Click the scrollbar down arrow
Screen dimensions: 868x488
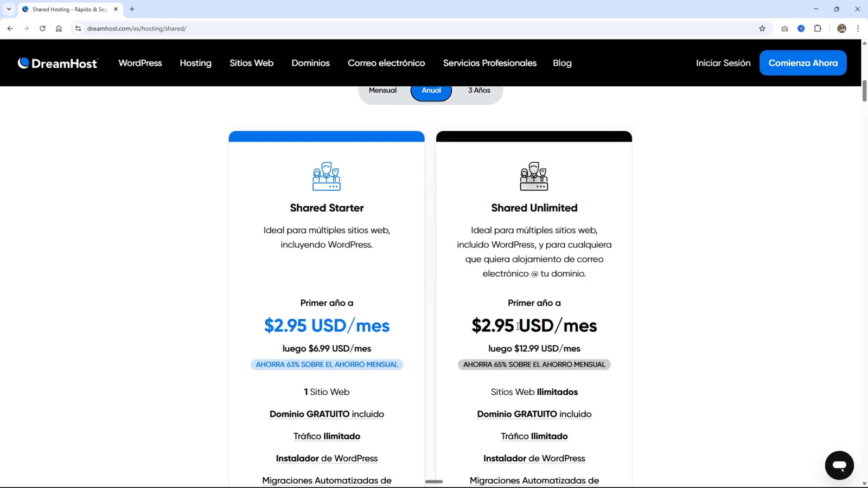[864, 484]
